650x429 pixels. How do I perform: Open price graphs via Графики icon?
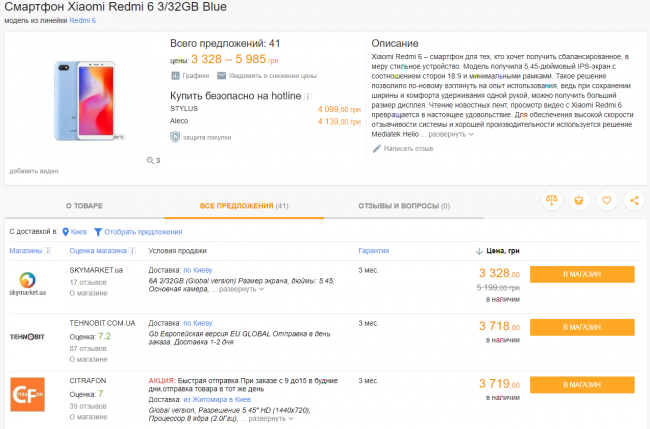click(176, 75)
